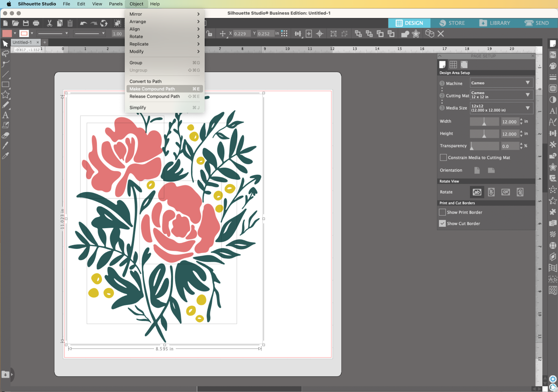Select the Text tool with the A icon
This screenshot has height=392, width=558.
tap(5, 115)
